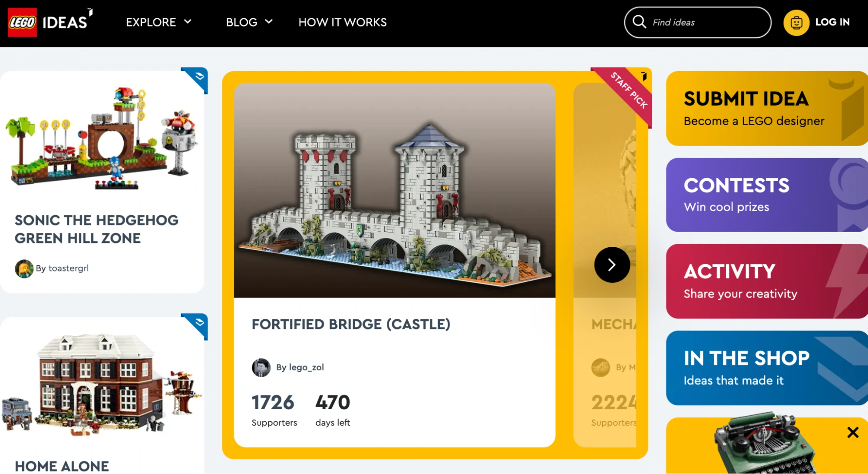The height and width of the screenshot is (474, 868).
Task: Type in the Find ideas search field
Action: [708, 23]
